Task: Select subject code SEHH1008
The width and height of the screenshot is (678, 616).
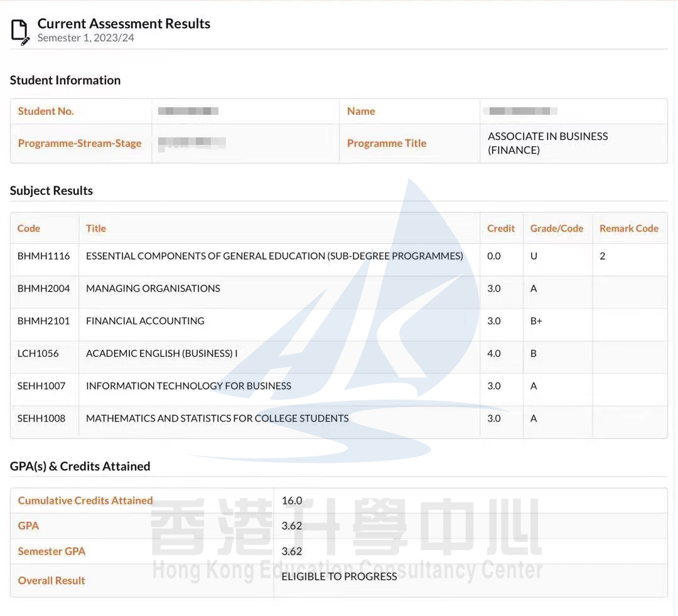Action: click(41, 418)
